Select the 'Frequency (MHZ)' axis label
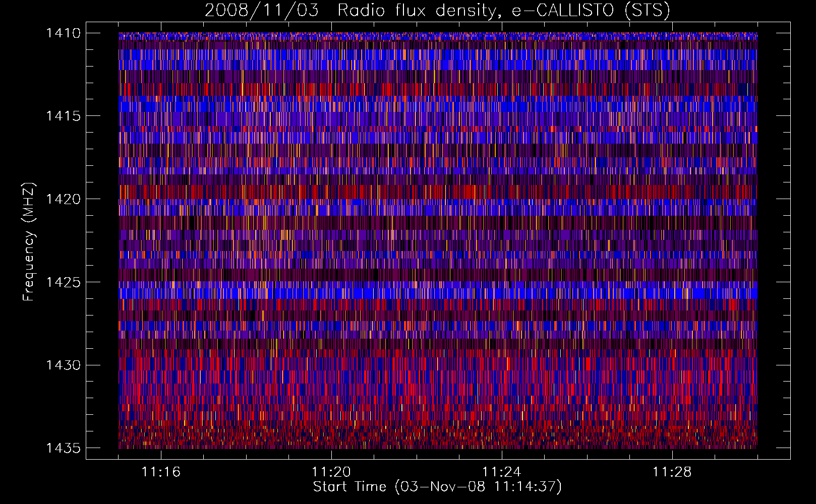The height and width of the screenshot is (504, 816). click(29, 242)
